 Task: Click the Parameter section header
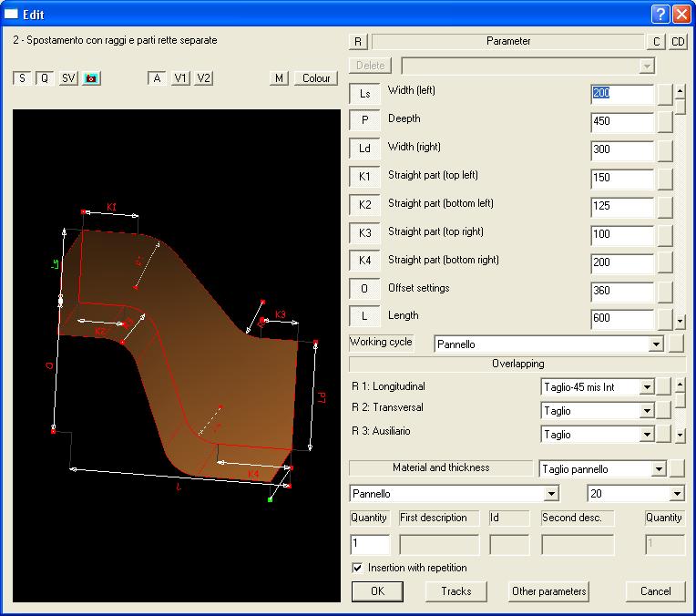(x=507, y=41)
